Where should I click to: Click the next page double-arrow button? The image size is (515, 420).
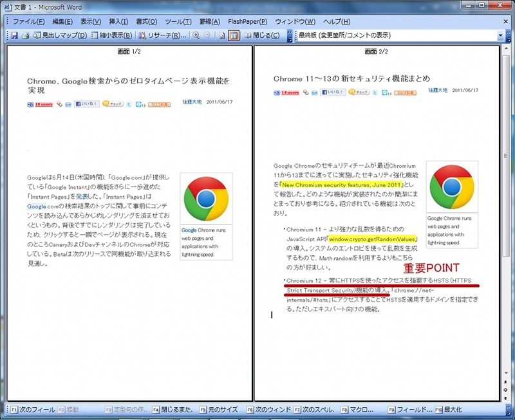pos(506,398)
